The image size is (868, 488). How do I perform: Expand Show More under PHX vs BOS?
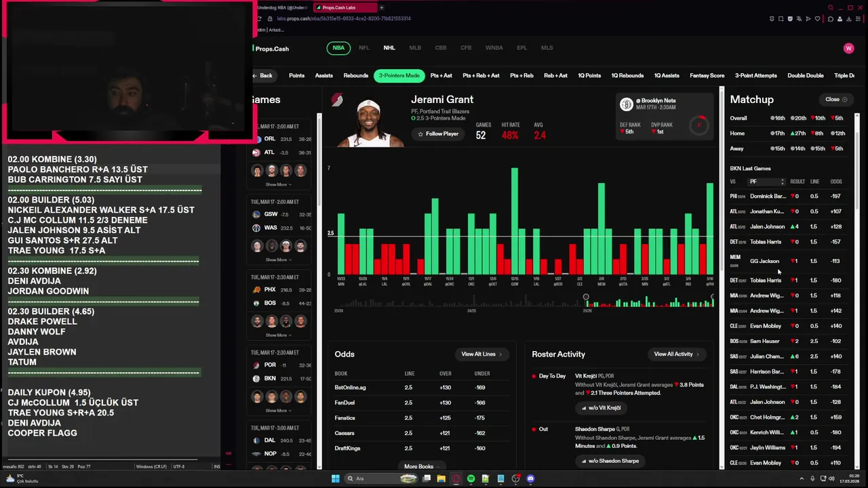pyautogui.click(x=278, y=335)
